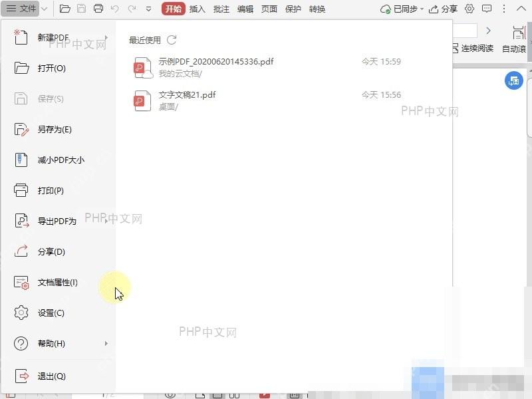
Task: Click the 我的云文档/ path text
Action: pyautogui.click(x=180, y=74)
